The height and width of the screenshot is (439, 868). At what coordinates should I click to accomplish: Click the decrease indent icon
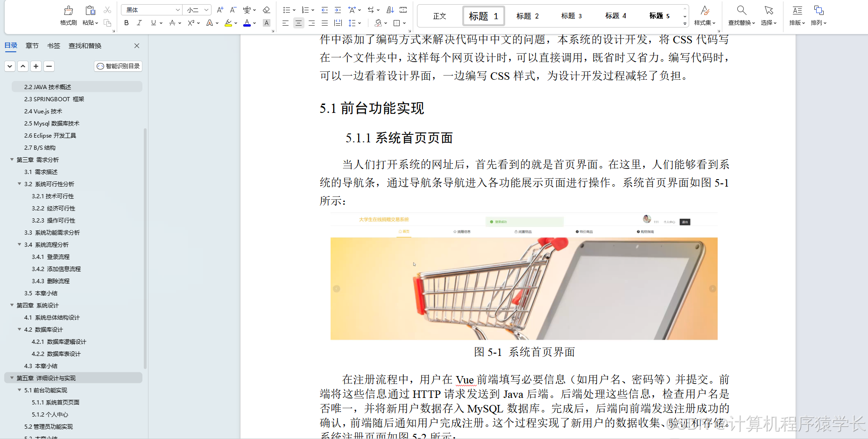[x=325, y=10]
